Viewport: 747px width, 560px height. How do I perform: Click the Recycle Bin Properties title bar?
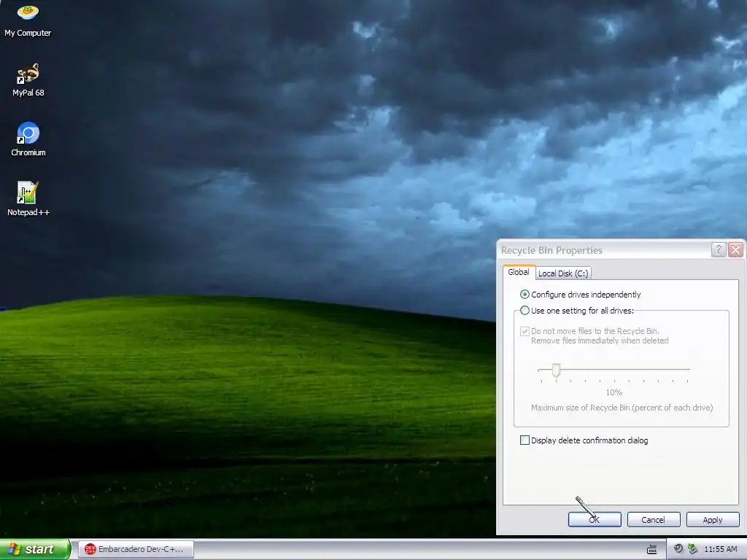pyautogui.click(x=604, y=250)
